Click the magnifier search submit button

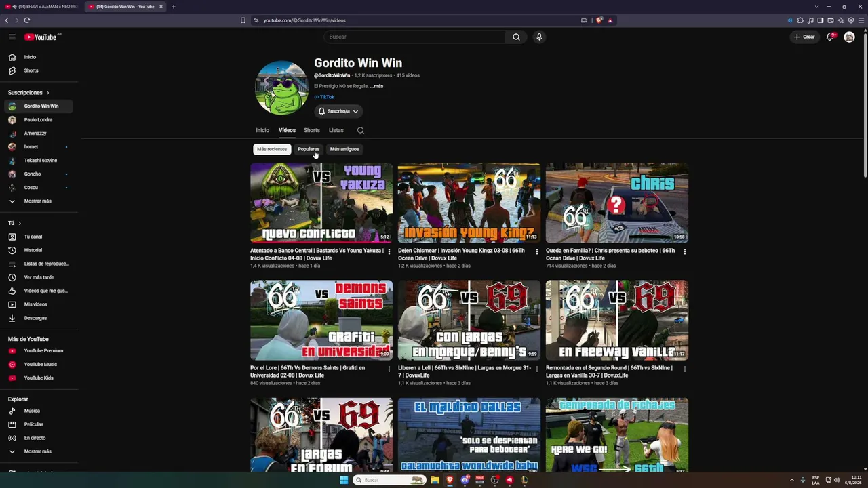point(516,37)
